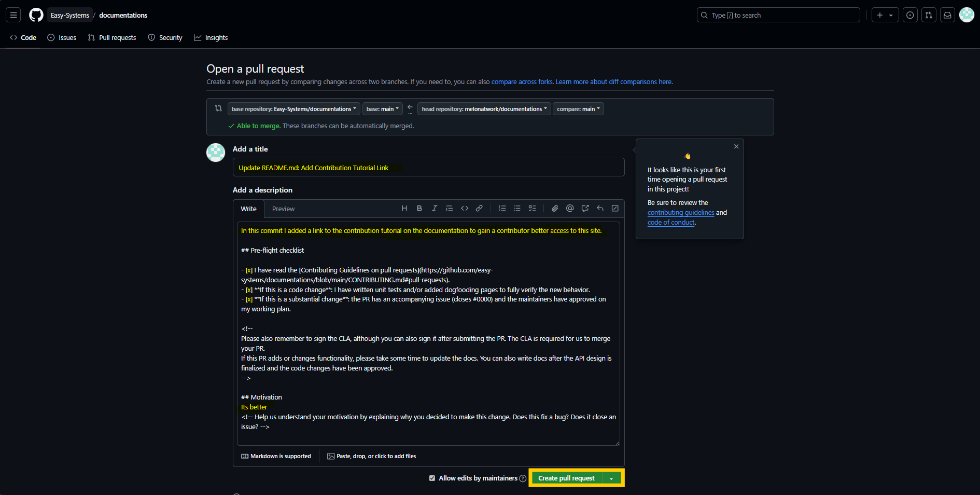
Task: Insert heading using the H toolbar icon
Action: [x=404, y=209]
